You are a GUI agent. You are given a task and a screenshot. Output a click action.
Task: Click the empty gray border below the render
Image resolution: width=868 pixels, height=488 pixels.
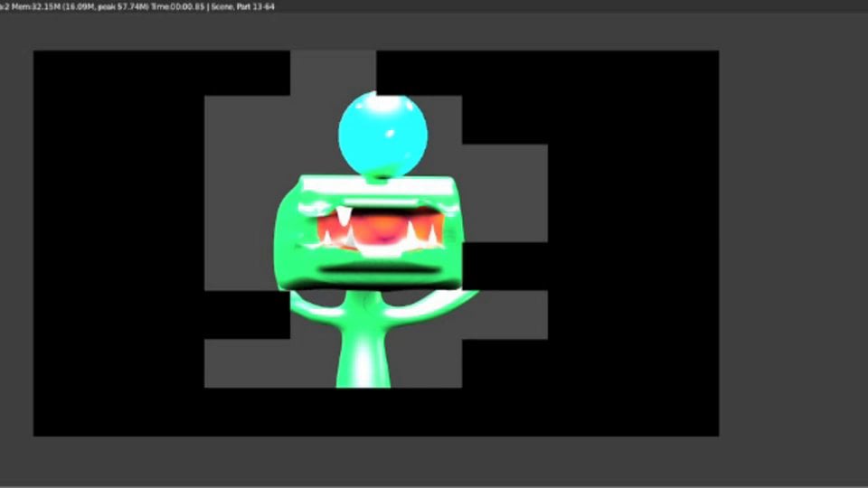click(x=434, y=462)
